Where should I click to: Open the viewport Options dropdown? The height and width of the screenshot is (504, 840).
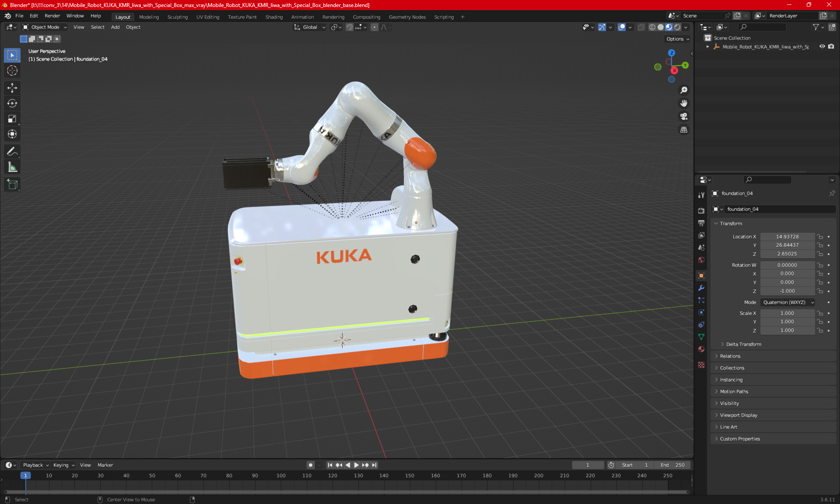678,39
